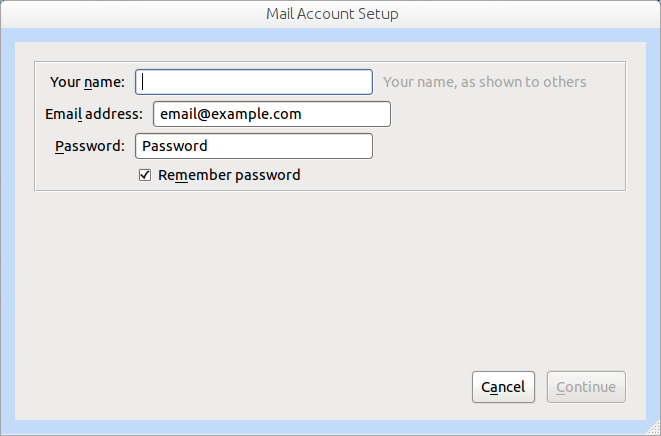Click the 'Remember password' label text
The image size is (661, 436).
coord(229,175)
